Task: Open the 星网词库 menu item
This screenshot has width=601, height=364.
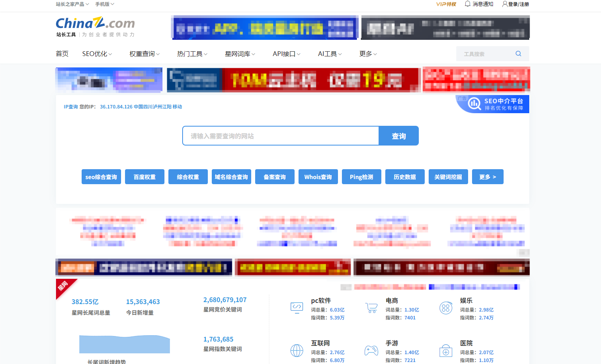Action: (240, 54)
